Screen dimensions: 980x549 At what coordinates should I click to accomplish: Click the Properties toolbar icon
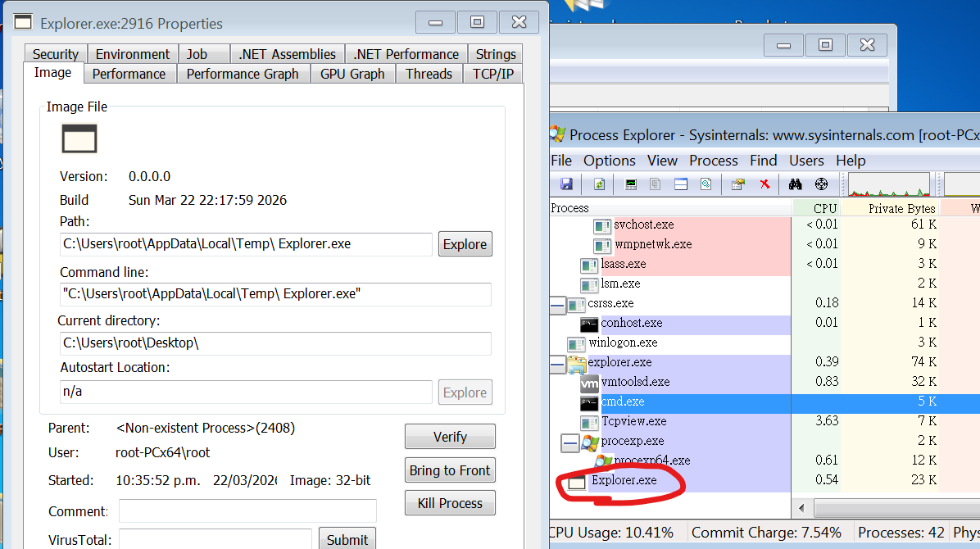[738, 184]
